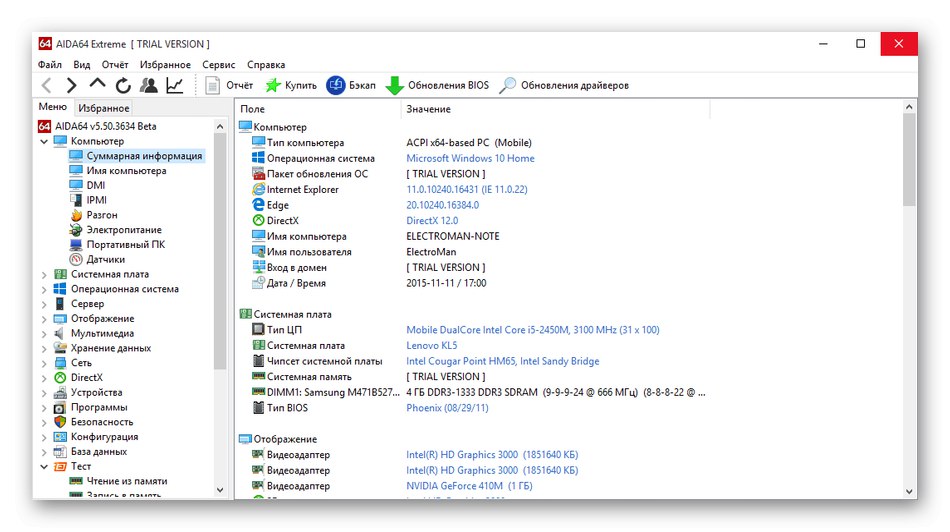Open the Microsoft Windows 10 Home link
950x532 pixels.
(470, 158)
